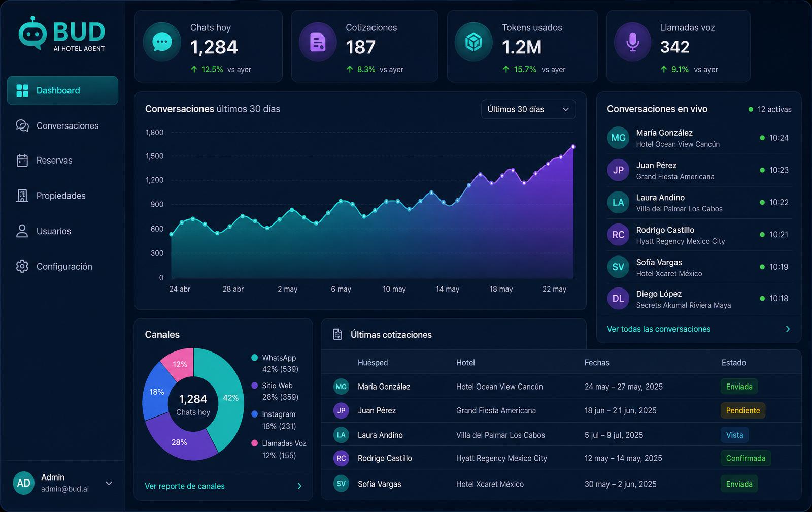Click Rodrigo Castillo RC avatar in live conversations
This screenshot has width=812, height=512.
coord(618,235)
